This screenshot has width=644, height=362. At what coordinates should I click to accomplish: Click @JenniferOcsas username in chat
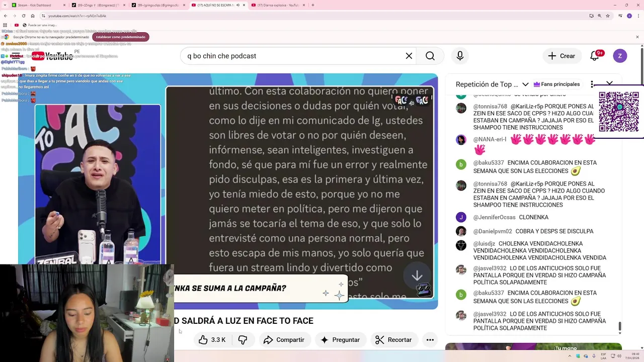point(494,217)
